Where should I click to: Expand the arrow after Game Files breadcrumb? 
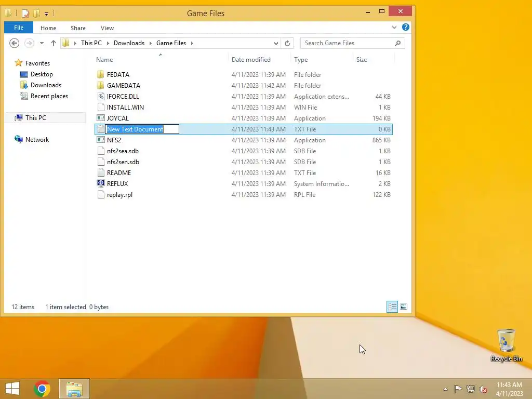point(192,43)
